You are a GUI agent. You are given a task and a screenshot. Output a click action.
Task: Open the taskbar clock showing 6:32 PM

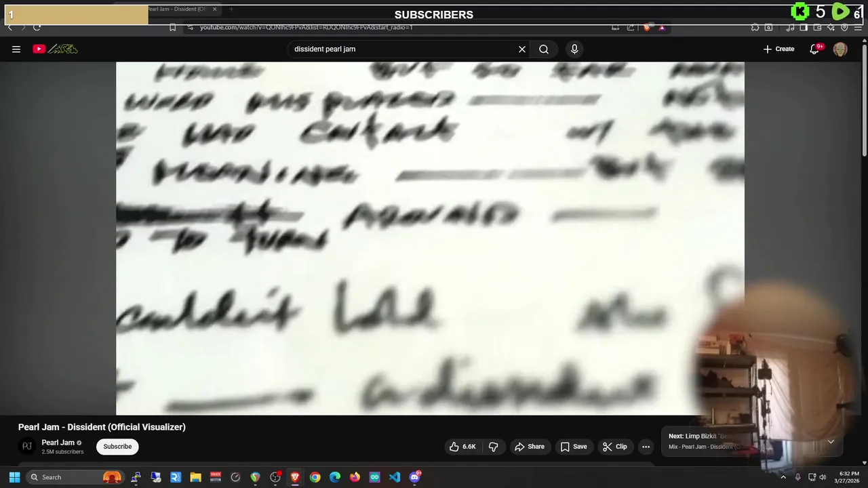pos(849,477)
